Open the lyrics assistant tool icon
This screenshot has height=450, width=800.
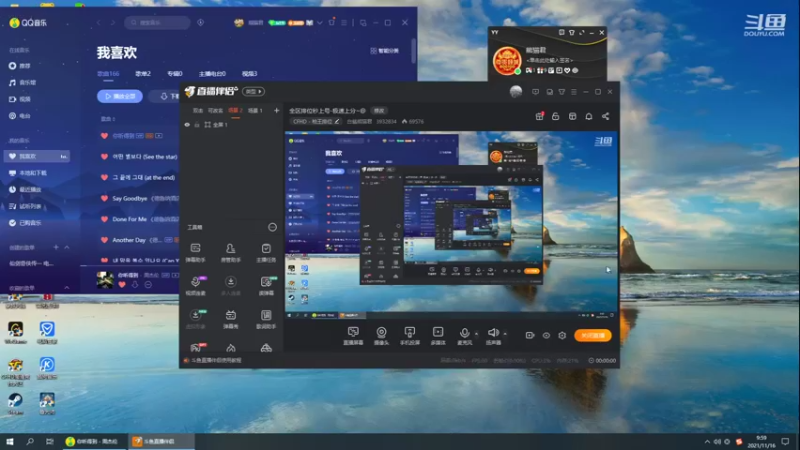pos(266,318)
